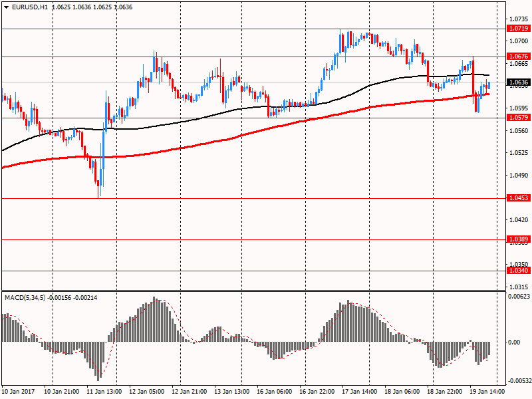Click the triangle icon before EURUSD,H1
Screen dimensions: 532x399
(x=5, y=7)
